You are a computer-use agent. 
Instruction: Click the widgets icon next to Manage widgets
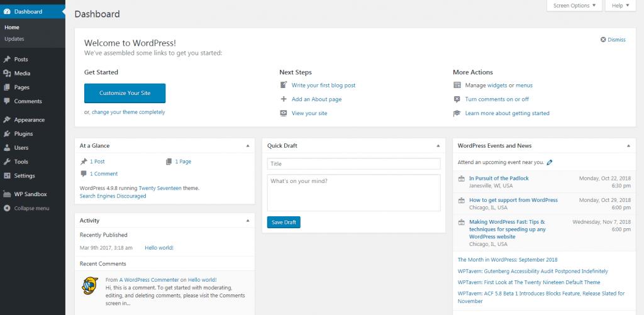[457, 85]
